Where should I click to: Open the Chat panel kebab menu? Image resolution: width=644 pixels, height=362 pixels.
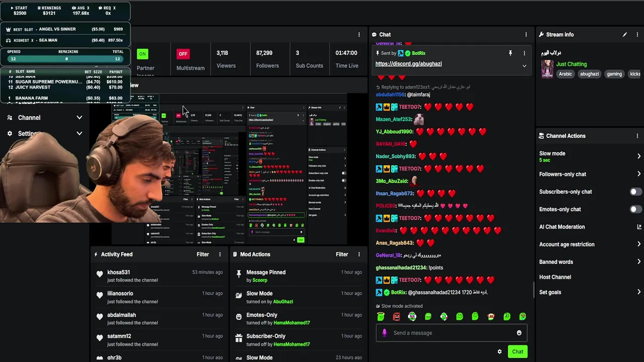click(526, 35)
